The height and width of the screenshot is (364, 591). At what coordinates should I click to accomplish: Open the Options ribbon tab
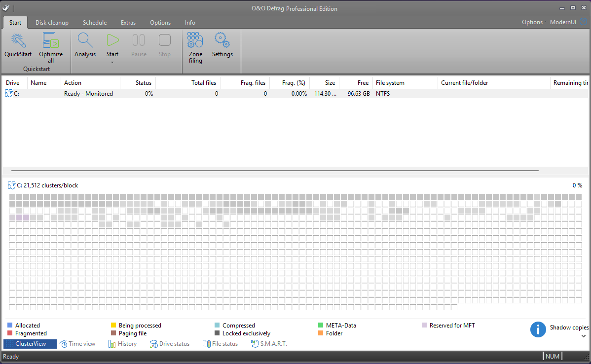click(160, 23)
